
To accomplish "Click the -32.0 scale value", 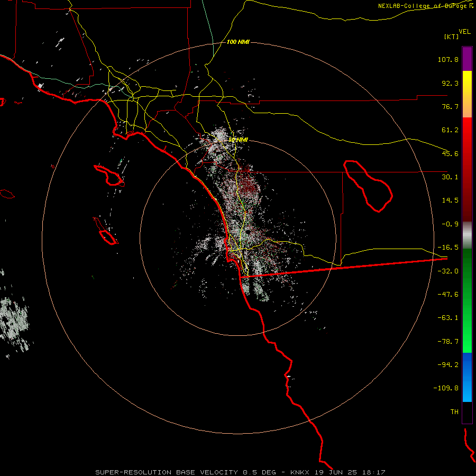I will pos(448,271).
